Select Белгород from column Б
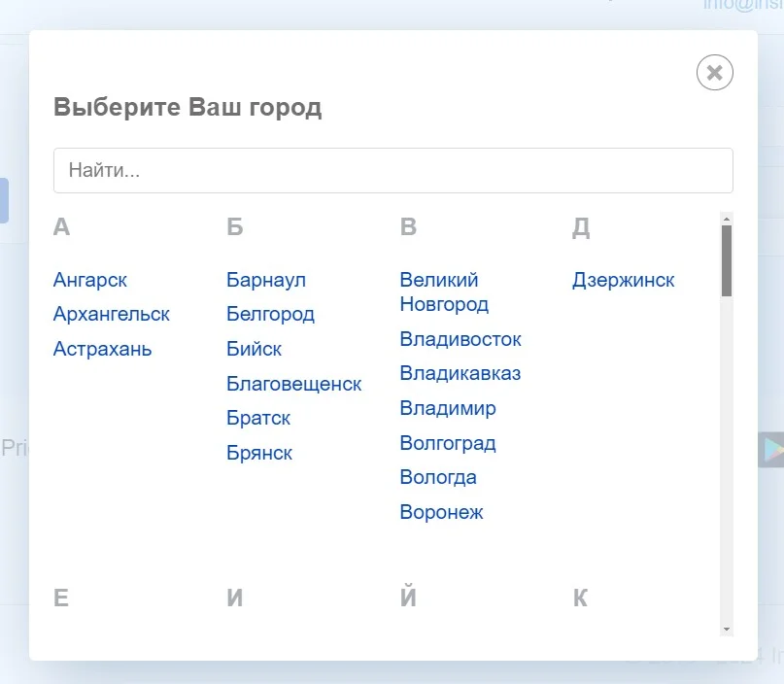784x684 pixels. pos(271,314)
